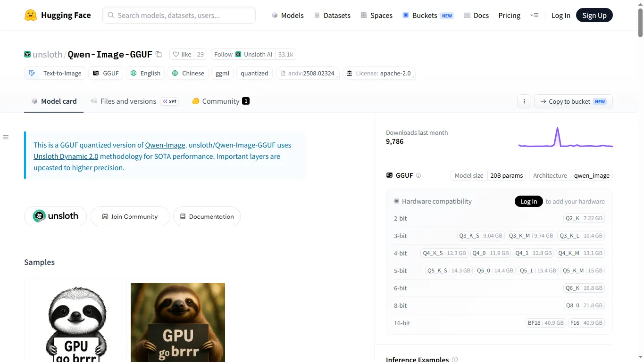Switch to the Community tab
The height and width of the screenshot is (362, 644).
point(221,101)
